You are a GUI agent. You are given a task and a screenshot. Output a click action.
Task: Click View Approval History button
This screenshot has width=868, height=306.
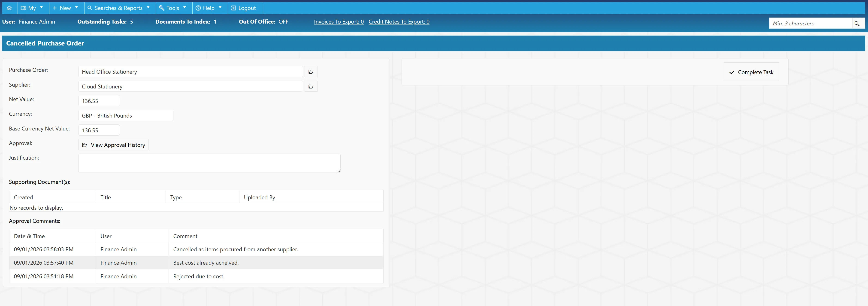coord(114,145)
